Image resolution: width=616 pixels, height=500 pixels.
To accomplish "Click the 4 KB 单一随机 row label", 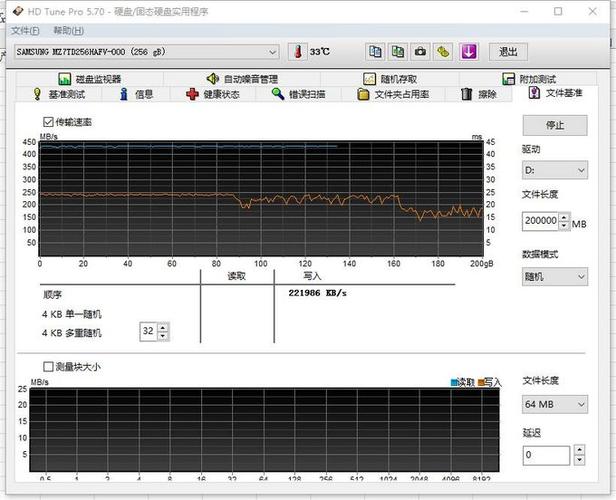I will tap(72, 314).
